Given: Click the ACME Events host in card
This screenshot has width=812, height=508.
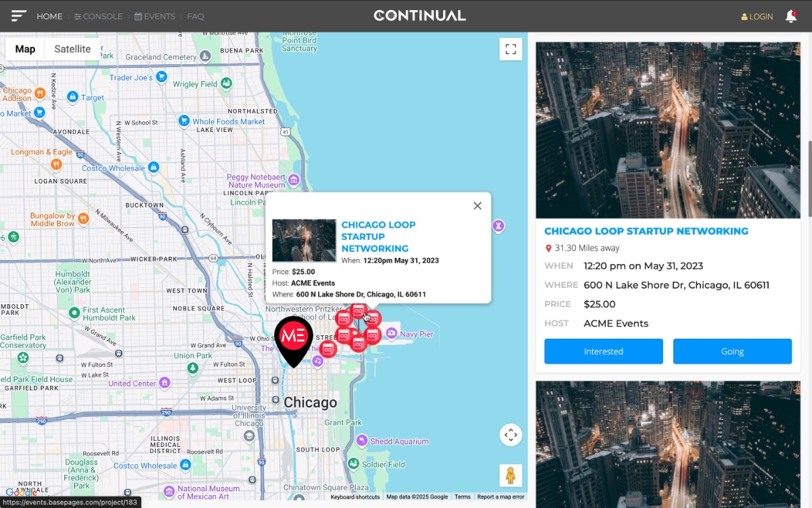Looking at the screenshot, I should point(616,323).
